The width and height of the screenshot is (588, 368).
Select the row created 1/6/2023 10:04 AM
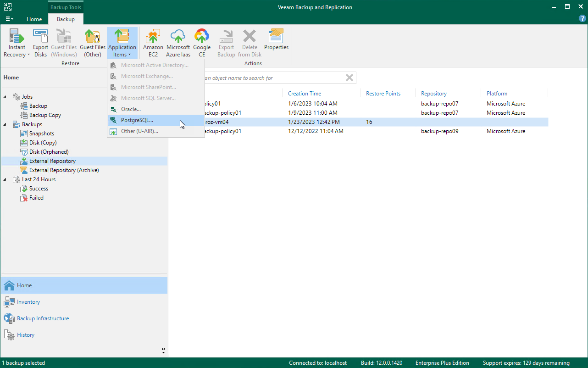[358, 104]
